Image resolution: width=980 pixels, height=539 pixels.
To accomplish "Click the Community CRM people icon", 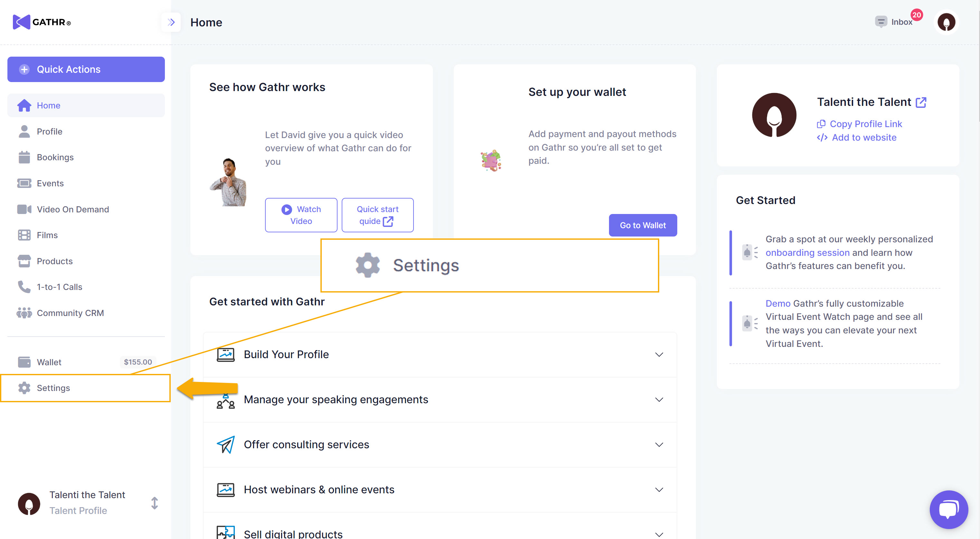I will (24, 313).
